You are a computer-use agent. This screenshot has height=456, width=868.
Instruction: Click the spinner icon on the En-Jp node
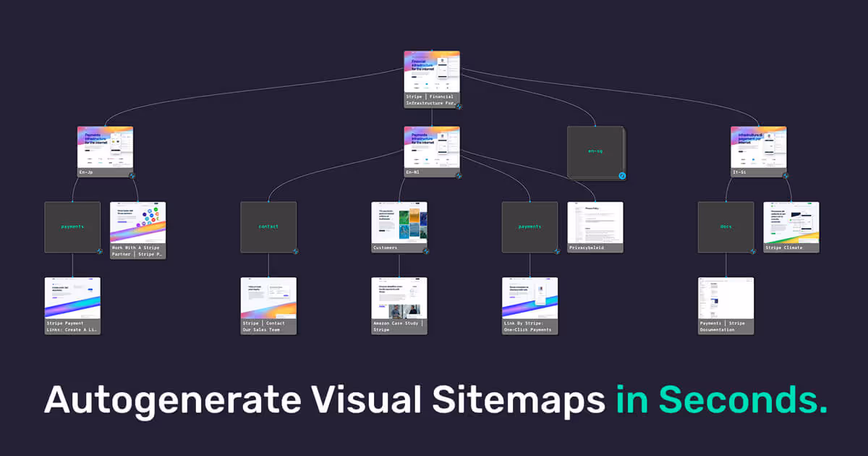point(132,175)
